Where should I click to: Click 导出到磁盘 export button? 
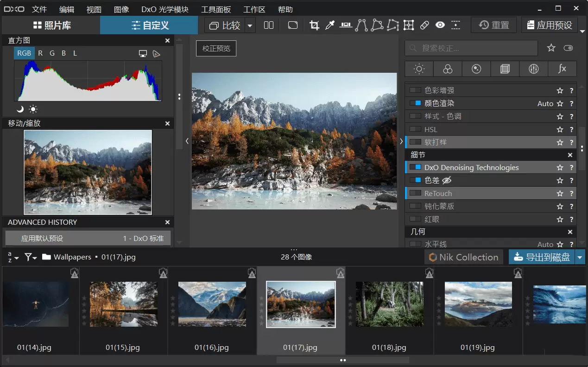[542, 257]
